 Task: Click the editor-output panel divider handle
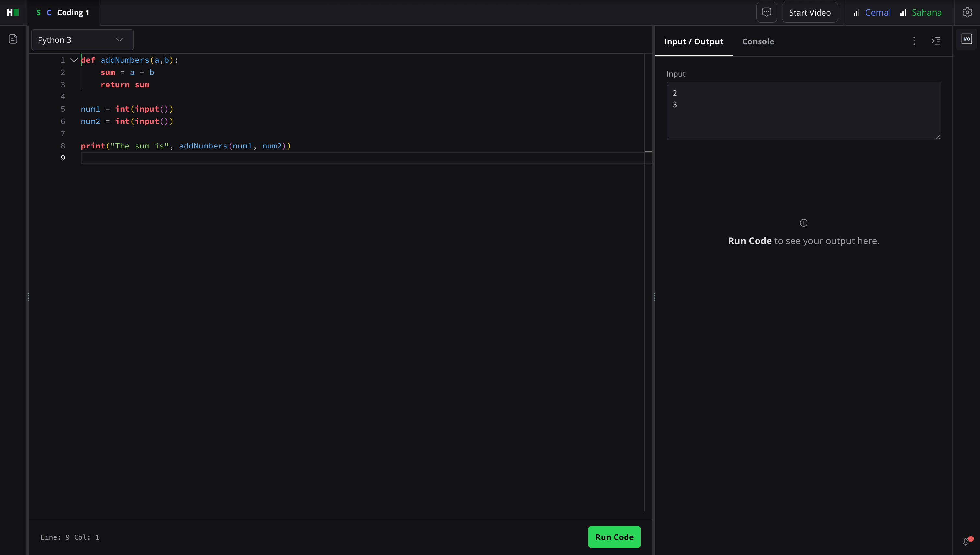point(654,297)
